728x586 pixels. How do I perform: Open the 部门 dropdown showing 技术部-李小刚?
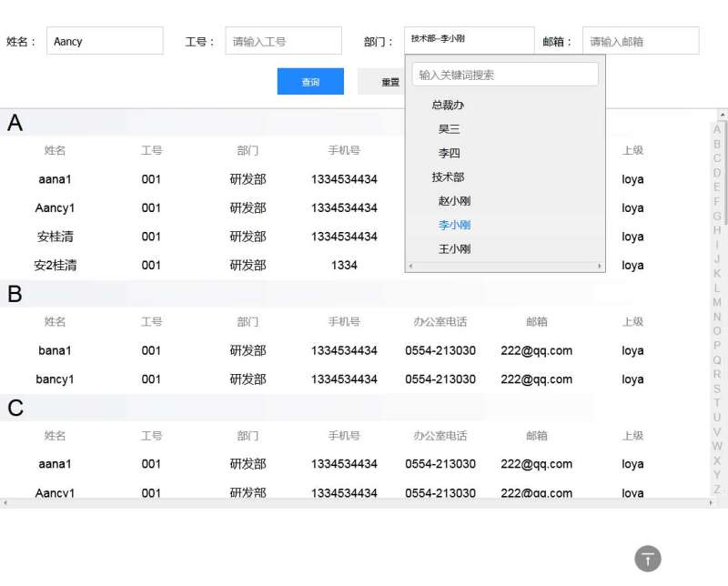[x=469, y=40]
